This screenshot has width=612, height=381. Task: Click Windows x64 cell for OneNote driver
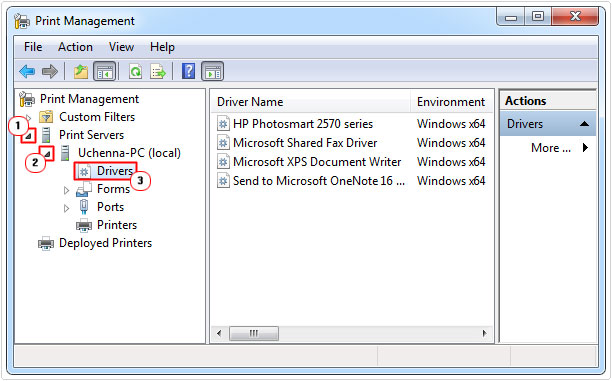coord(451,181)
